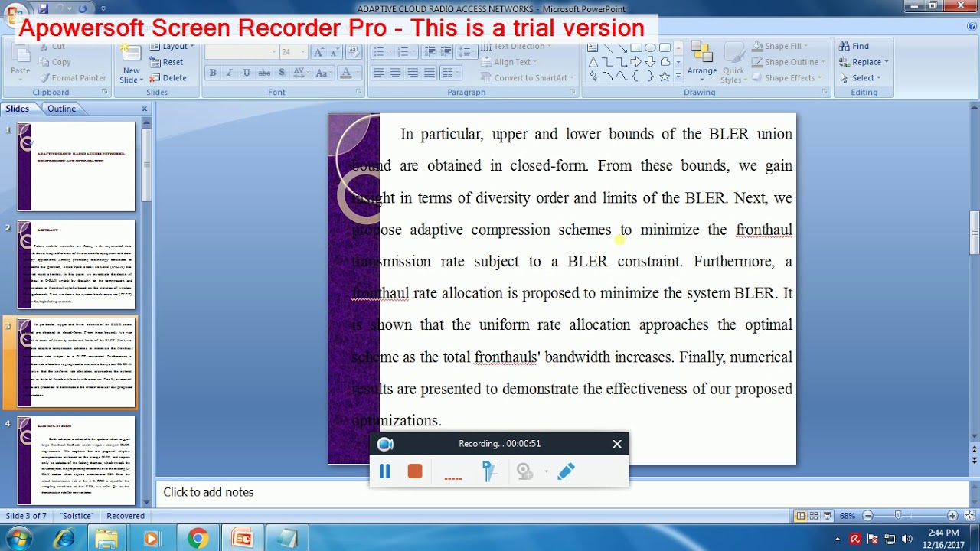
Task: Select the right arrow shape
Action: [x=635, y=62]
